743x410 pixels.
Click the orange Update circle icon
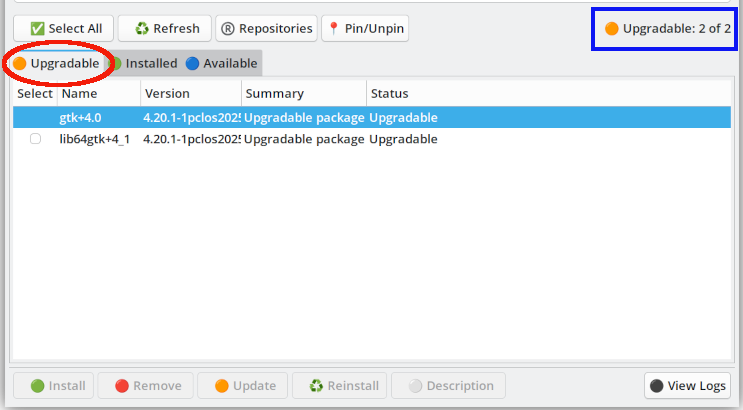point(221,386)
